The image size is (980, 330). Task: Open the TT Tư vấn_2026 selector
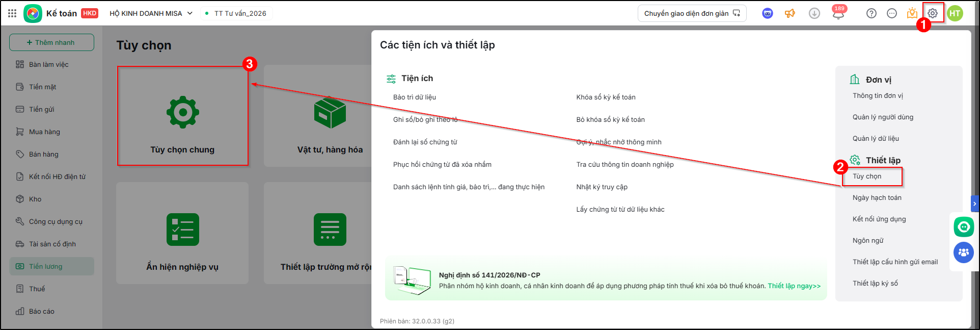(x=236, y=13)
